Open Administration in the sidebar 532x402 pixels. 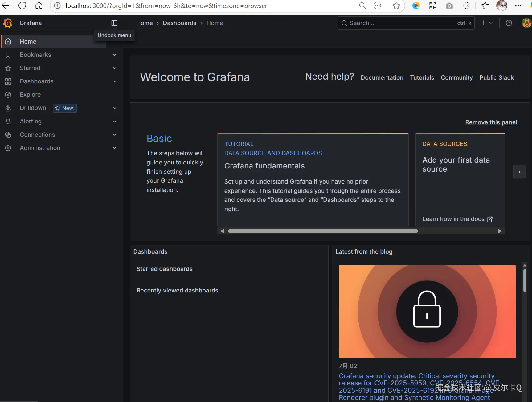40,148
